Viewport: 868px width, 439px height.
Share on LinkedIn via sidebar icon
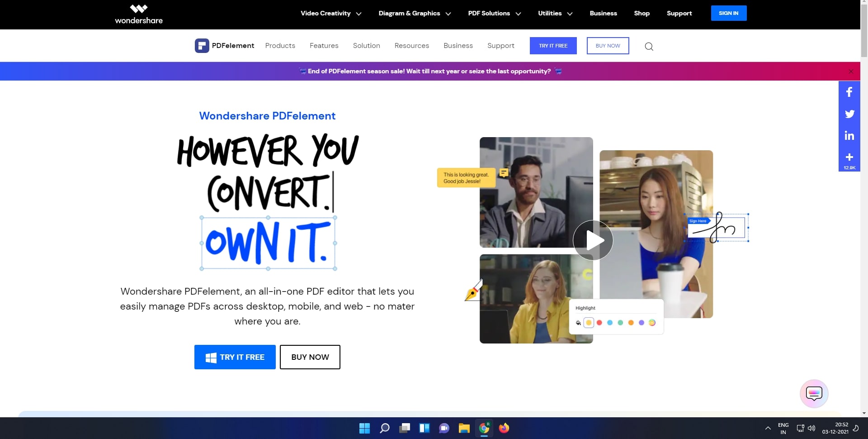point(849,136)
